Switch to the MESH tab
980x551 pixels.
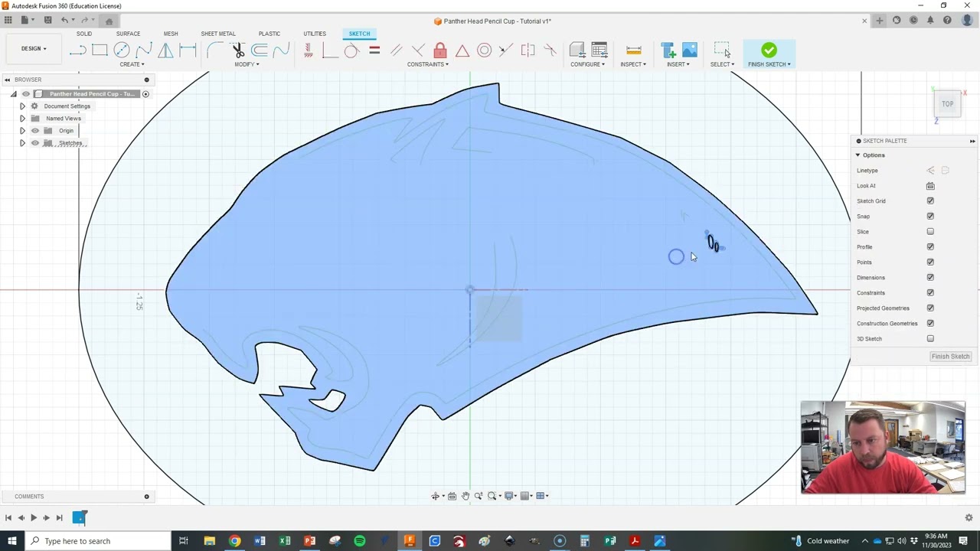[x=171, y=34]
